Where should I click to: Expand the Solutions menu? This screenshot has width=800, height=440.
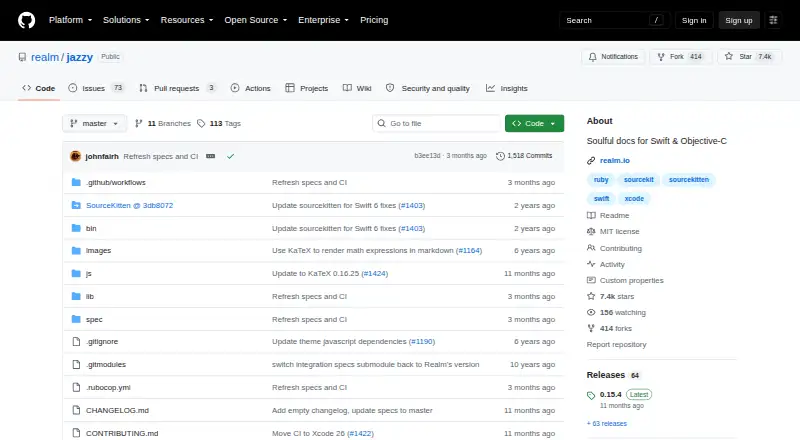click(126, 20)
